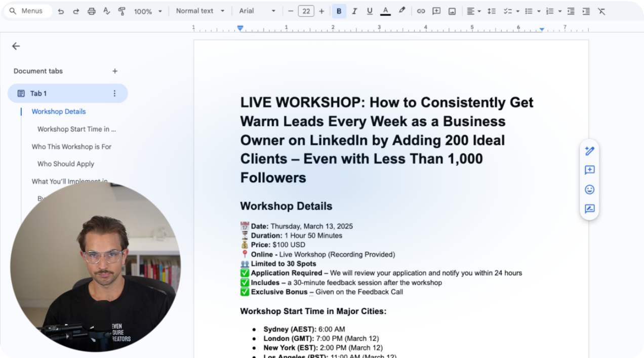Click the add document tab plus button

click(x=115, y=71)
